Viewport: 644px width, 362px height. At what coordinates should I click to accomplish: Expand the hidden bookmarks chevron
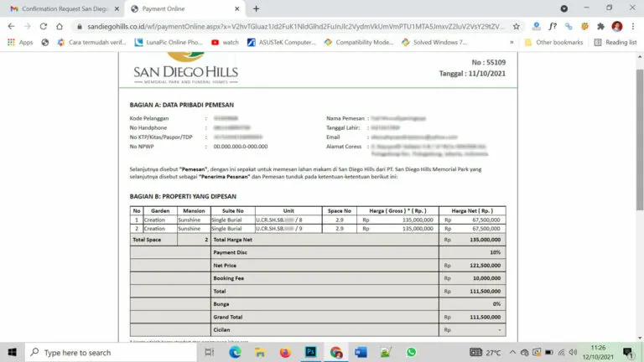[x=512, y=42]
